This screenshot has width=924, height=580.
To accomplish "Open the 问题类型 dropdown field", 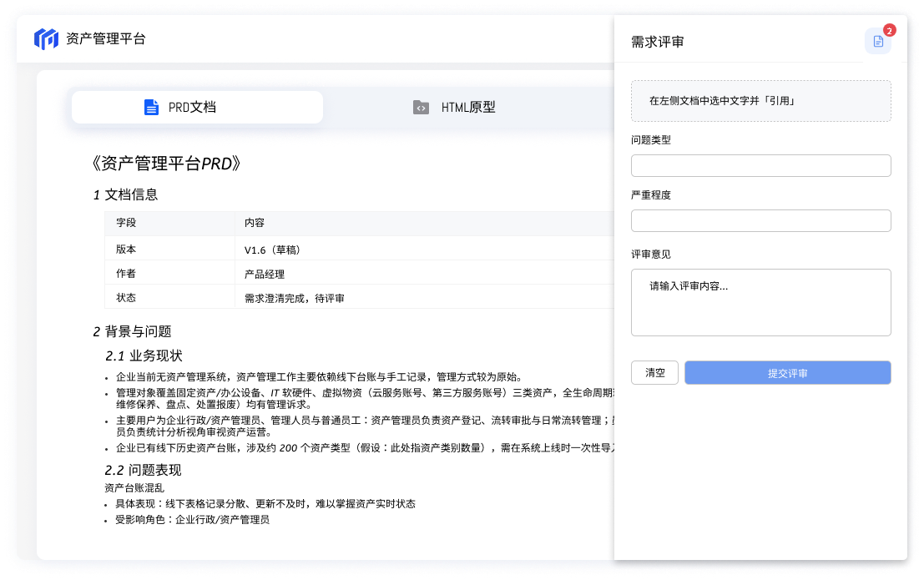I will pos(760,165).
